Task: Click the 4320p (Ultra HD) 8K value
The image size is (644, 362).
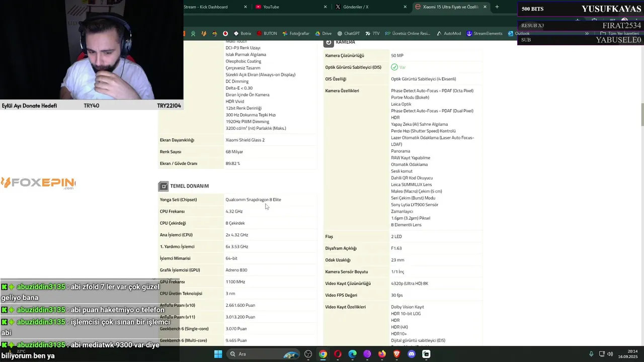Action: click(x=410, y=284)
